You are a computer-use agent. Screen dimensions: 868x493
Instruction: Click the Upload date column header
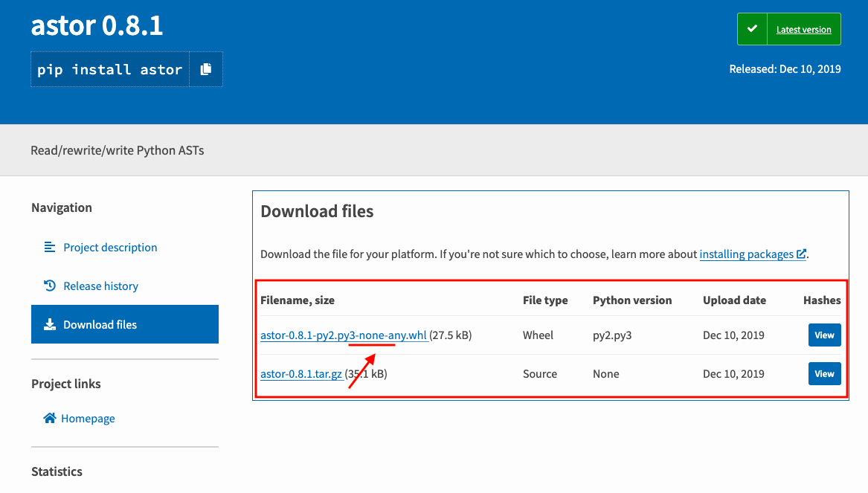(735, 300)
